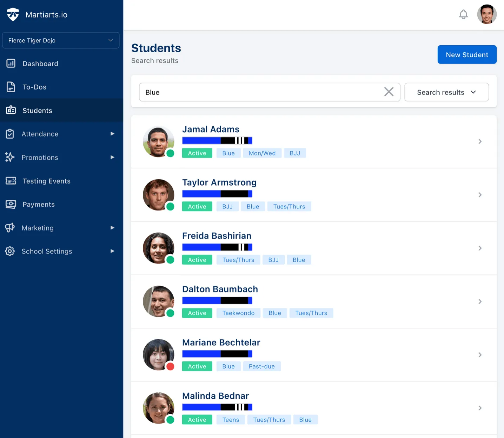
Task: Click the Marketing megaphone icon
Action: tap(11, 228)
